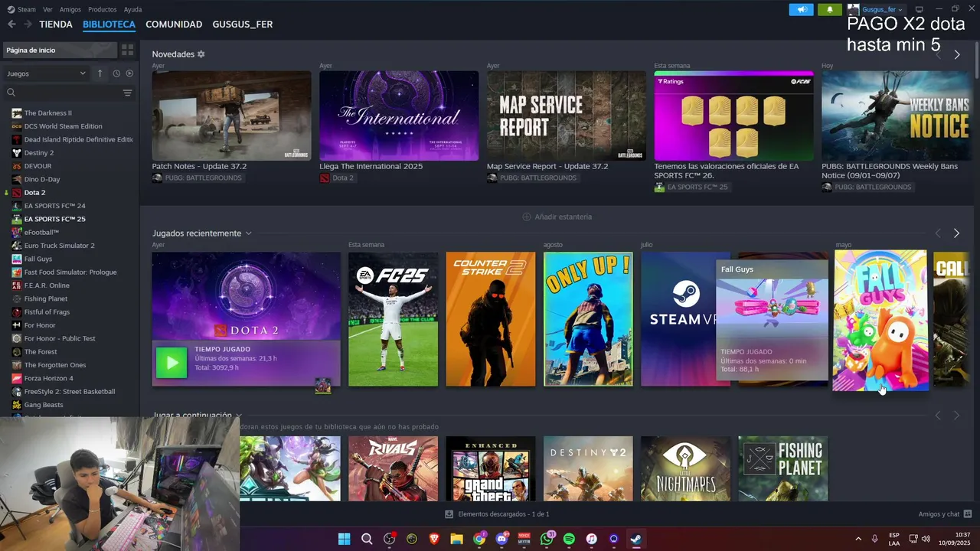Go forward with the navigation arrow
980x551 pixels.
tap(28, 24)
